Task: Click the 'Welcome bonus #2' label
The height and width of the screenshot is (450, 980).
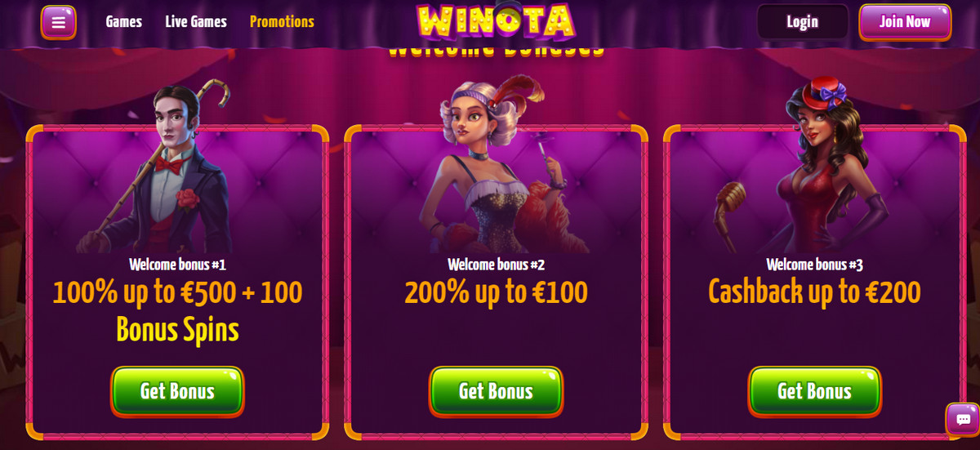Action: coord(496,265)
